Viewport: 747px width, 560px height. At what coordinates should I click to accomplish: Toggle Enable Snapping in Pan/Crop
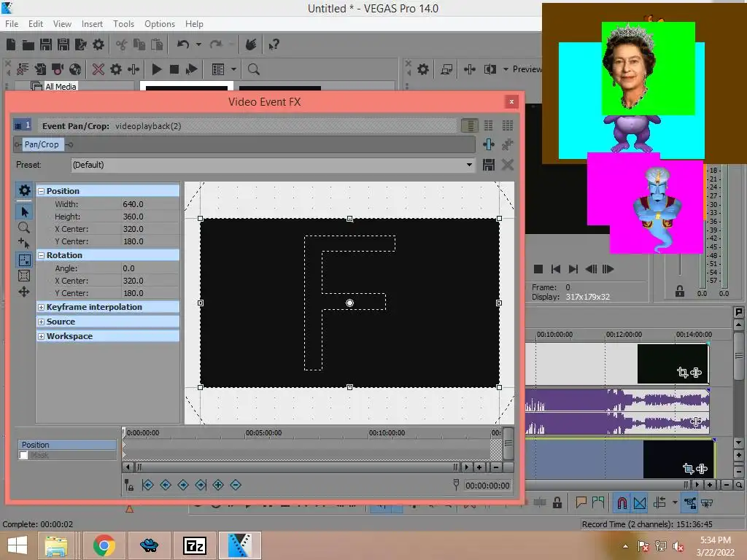coord(24,260)
